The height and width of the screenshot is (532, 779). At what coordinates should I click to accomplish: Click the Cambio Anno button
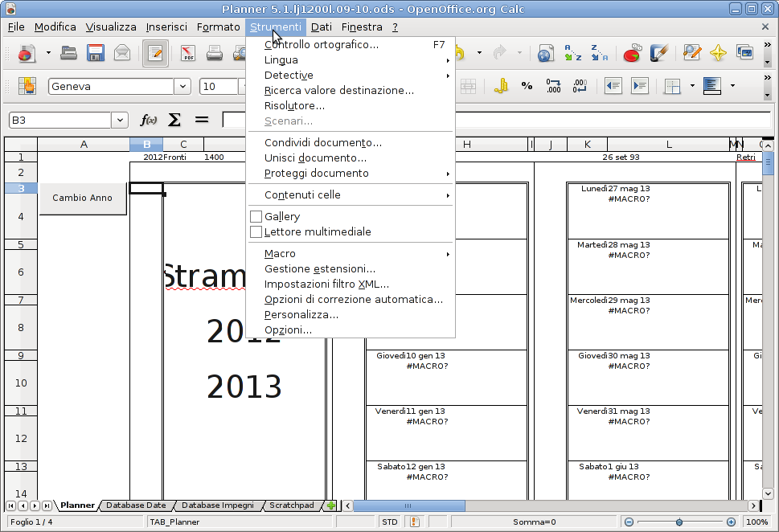(83, 198)
